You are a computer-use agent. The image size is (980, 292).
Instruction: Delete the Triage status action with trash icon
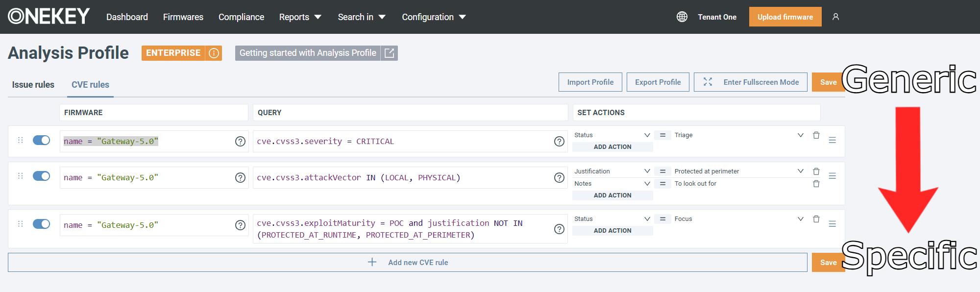(816, 135)
